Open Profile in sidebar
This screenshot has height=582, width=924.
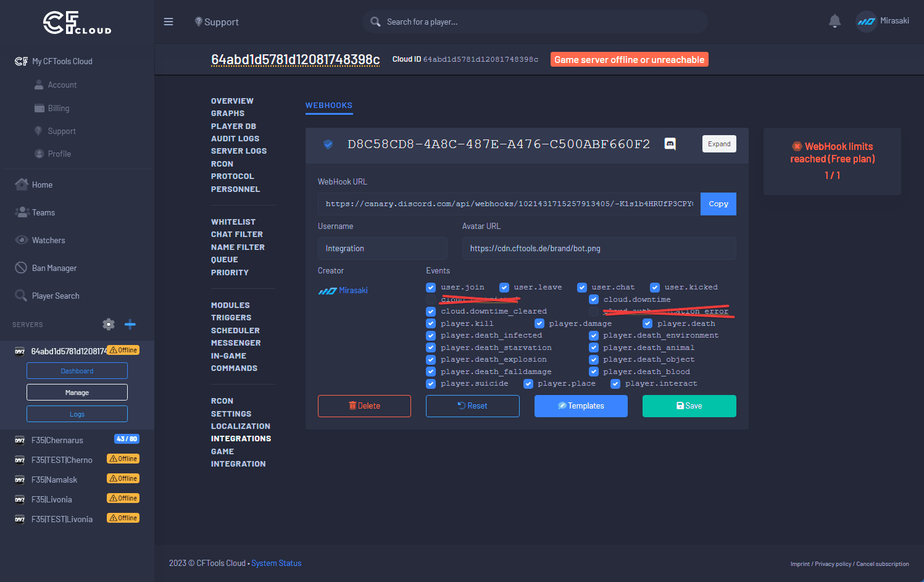[59, 154]
